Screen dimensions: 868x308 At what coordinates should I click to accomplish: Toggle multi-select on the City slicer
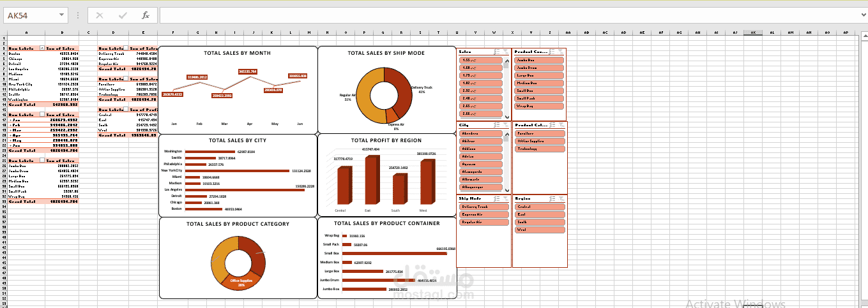pyautogui.click(x=497, y=125)
